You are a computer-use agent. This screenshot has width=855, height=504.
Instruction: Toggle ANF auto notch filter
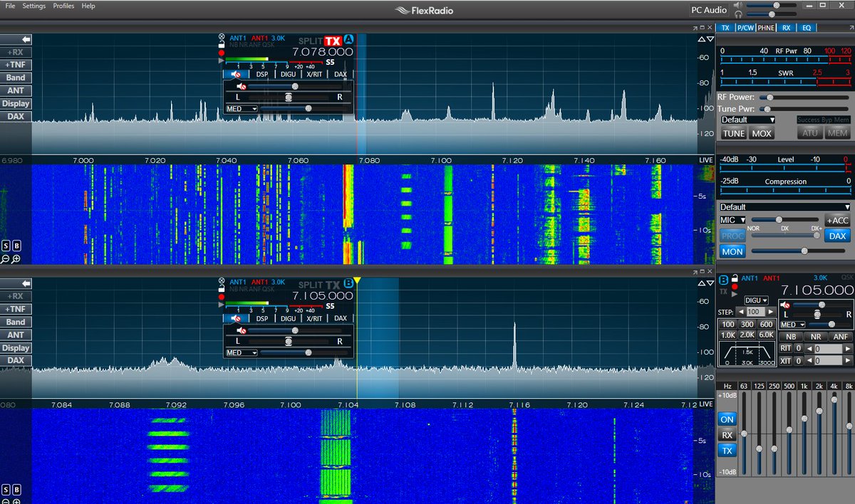841,337
